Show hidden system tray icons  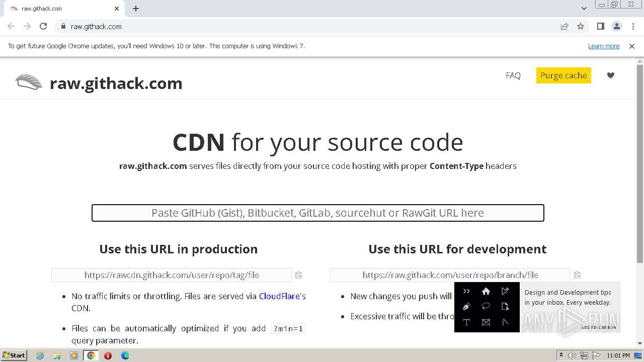pyautogui.click(x=561, y=355)
